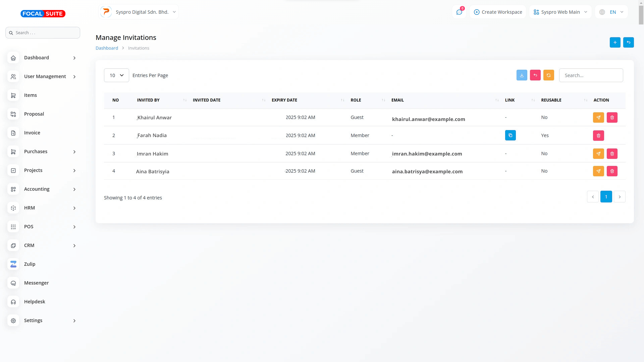Open Syspro Digital Sdn. Bhd. company dropdown
Viewport: 644px width, 362px height.
tap(139, 12)
